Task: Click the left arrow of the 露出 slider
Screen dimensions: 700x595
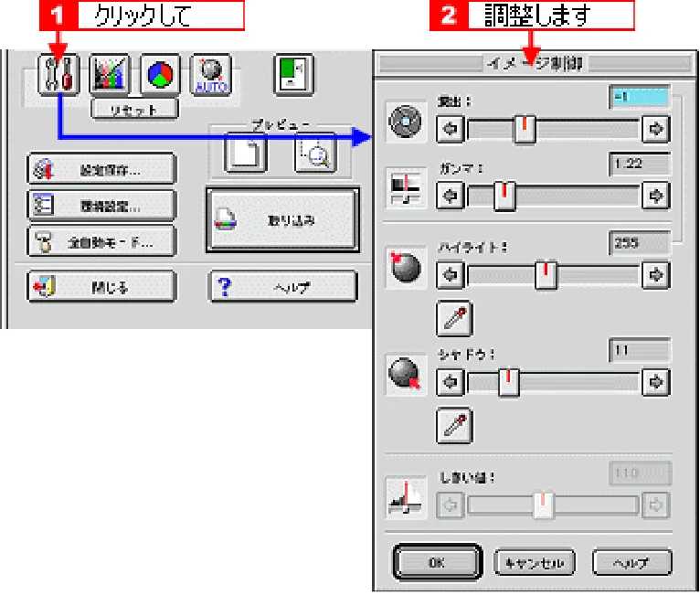Action: (x=450, y=129)
